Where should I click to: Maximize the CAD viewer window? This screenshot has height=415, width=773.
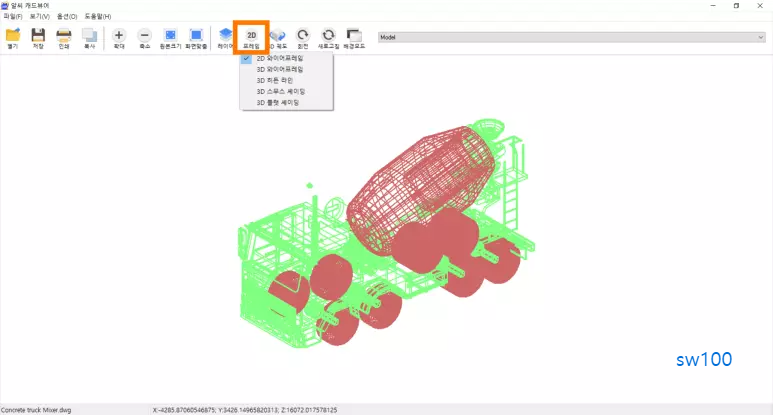(x=737, y=5)
